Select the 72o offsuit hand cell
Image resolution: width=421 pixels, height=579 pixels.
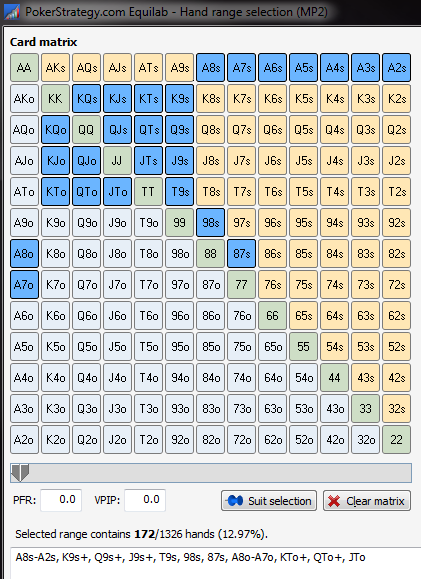coord(242,440)
